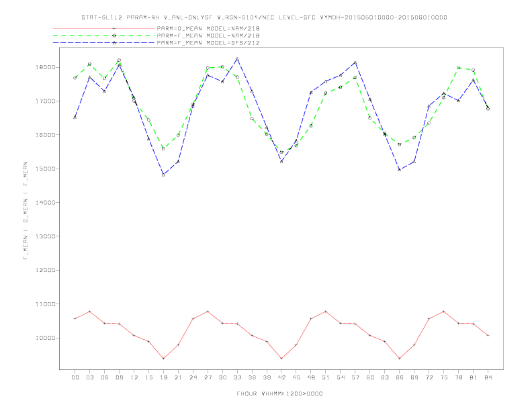Click the red O_MEAN marker at hour 18
The height and width of the screenshot is (411, 532).
pyautogui.click(x=163, y=359)
